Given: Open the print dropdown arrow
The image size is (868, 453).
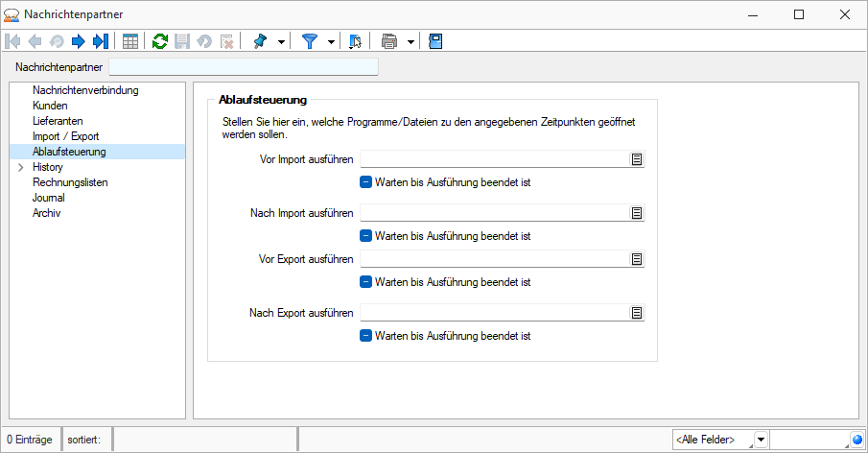Looking at the screenshot, I should click(411, 42).
